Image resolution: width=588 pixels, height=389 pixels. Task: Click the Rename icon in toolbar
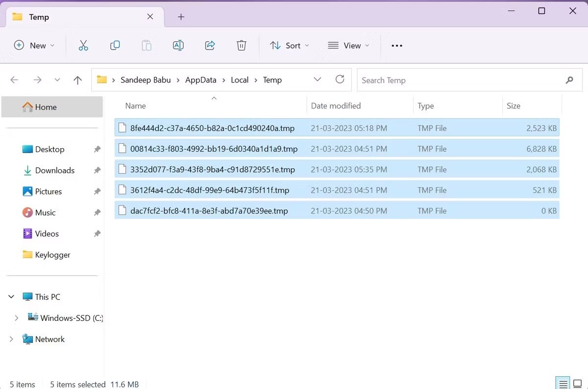tap(178, 46)
